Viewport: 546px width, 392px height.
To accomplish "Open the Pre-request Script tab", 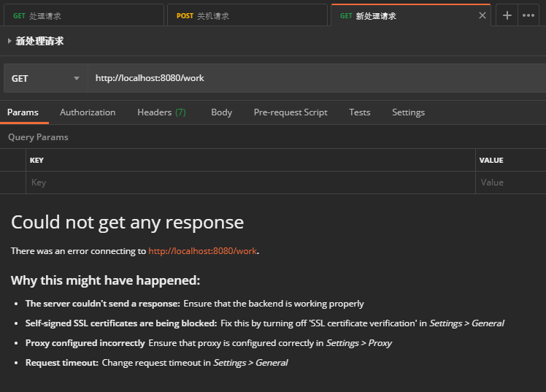I will tap(291, 112).
